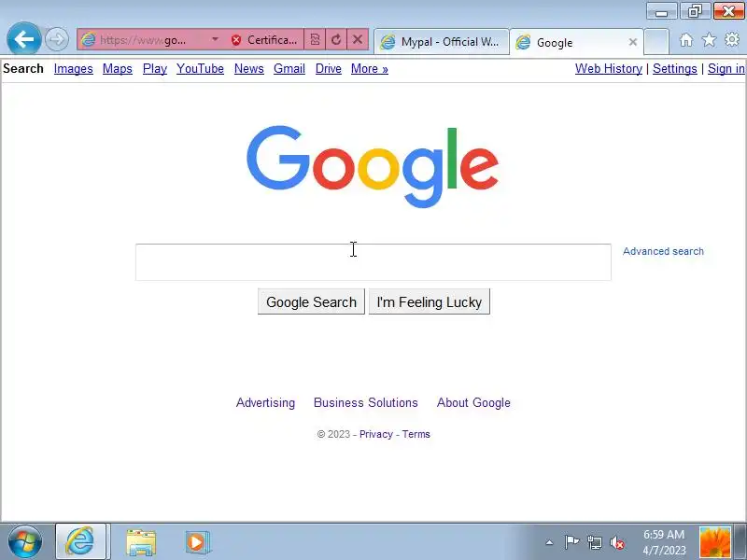747x560 pixels.
Task: Open Web History
Action: point(609,69)
